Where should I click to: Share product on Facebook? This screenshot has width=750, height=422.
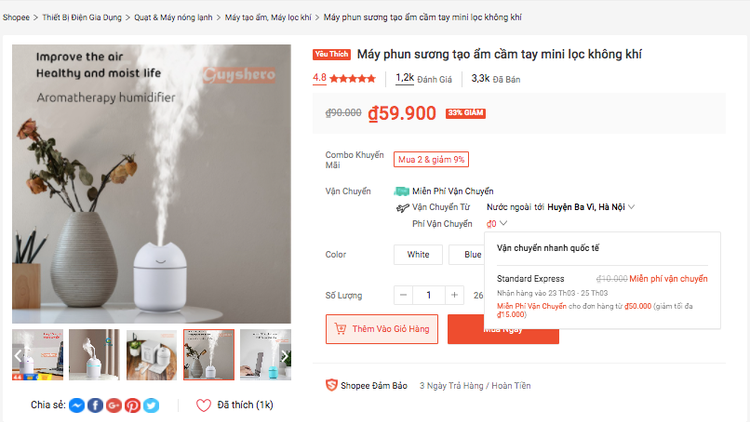[95, 405]
